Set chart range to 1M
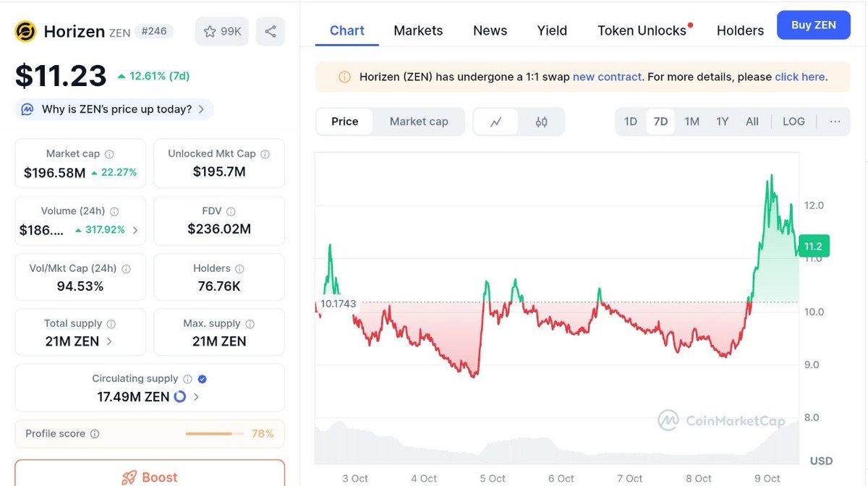Viewport: 868px width, 486px height. click(692, 121)
